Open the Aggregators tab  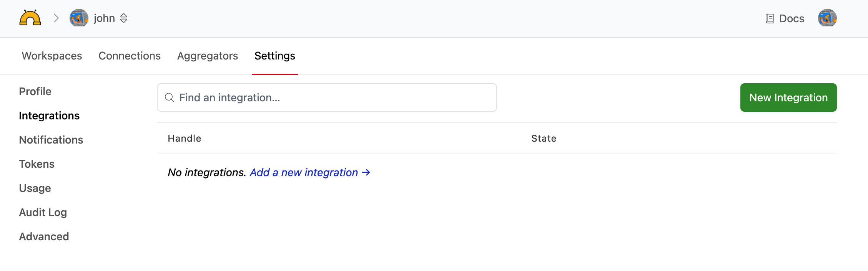coord(208,56)
